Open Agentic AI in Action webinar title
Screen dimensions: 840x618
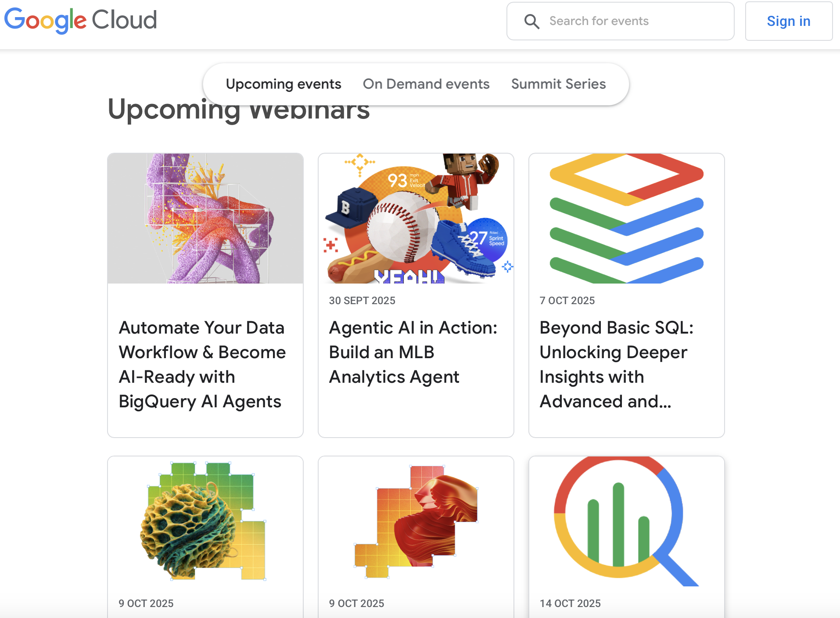pyautogui.click(x=413, y=352)
